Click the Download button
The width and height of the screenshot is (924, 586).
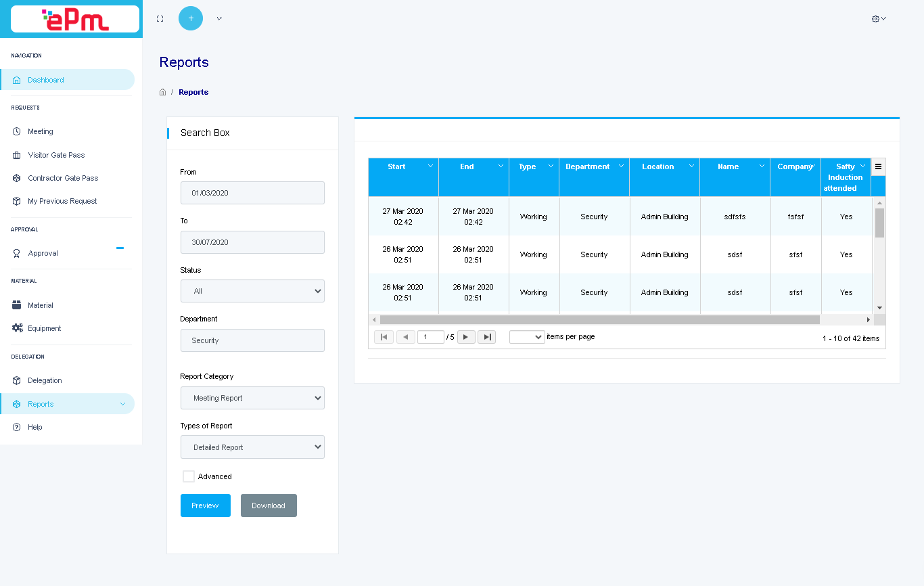point(269,505)
